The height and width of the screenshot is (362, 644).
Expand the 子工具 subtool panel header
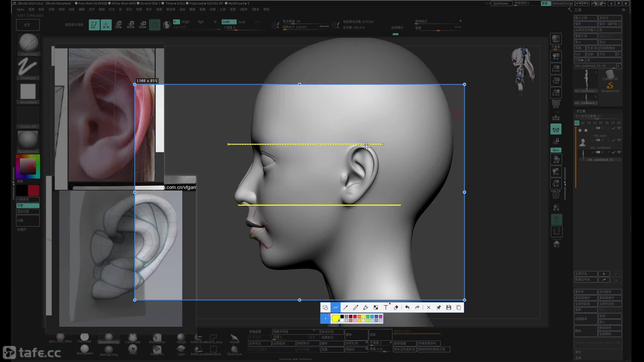point(581,111)
